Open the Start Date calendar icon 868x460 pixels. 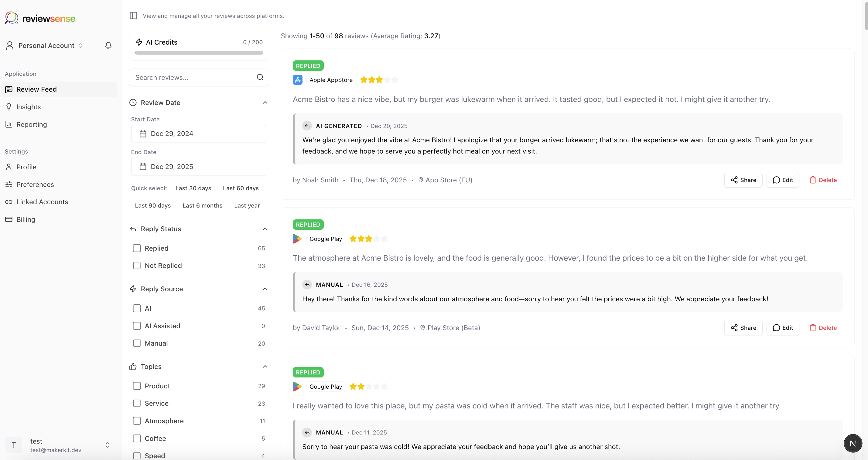[143, 133]
